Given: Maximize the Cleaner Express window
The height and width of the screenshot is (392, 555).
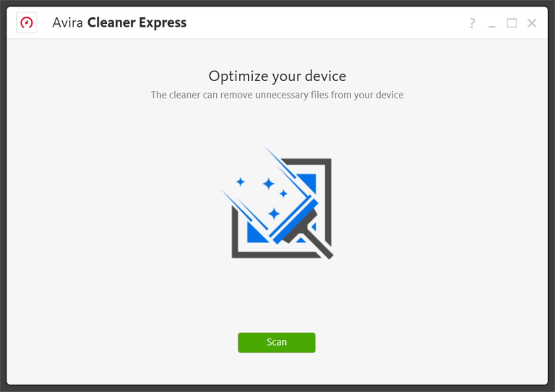Looking at the screenshot, I should pyautogui.click(x=512, y=23).
